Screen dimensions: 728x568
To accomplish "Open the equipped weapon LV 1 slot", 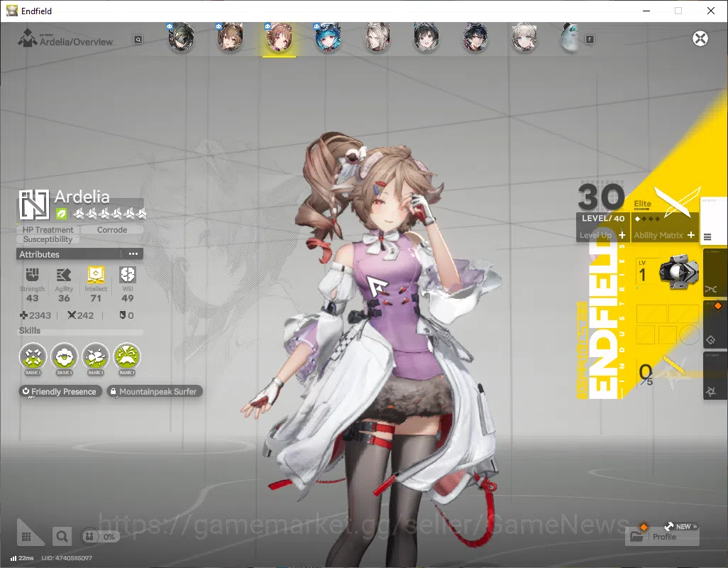I will coord(668,273).
